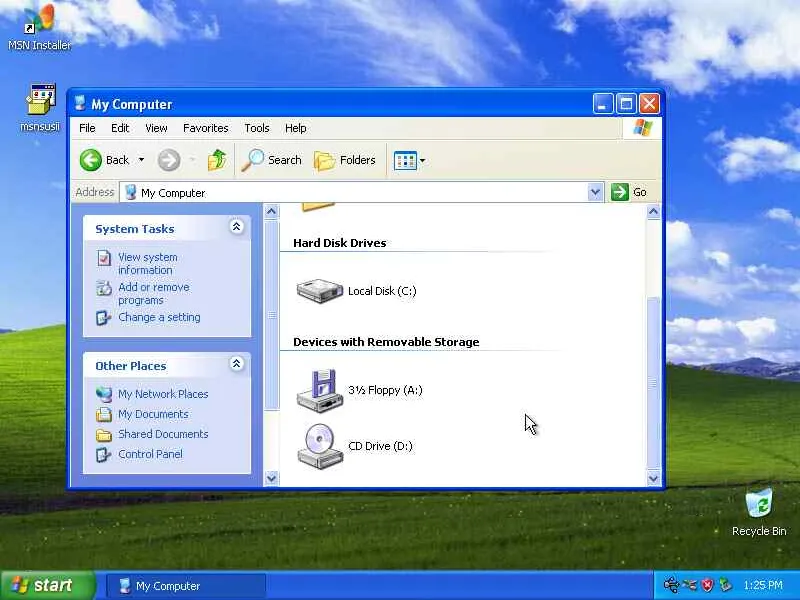Screen dimensions: 800x600
Task: Open the Back history dropdown arrow
Action: (141, 160)
